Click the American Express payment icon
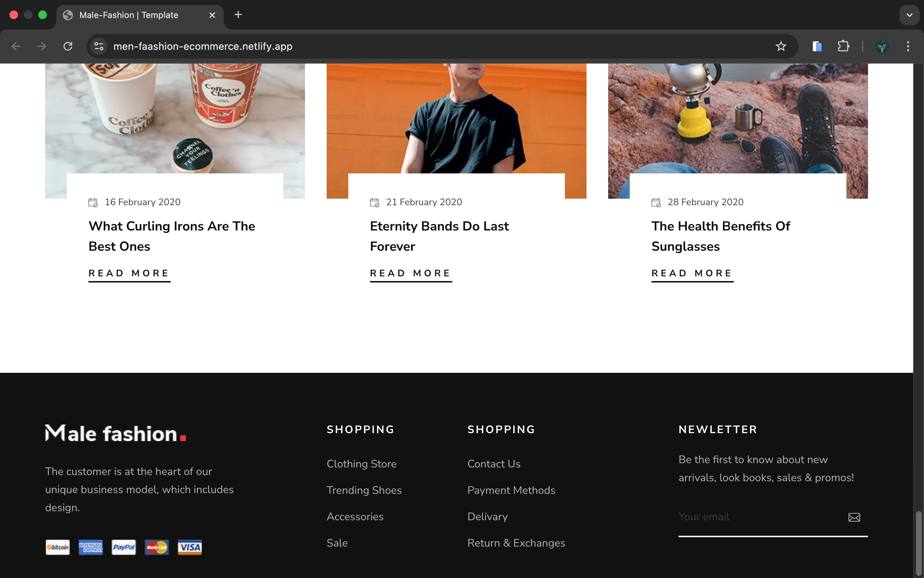The height and width of the screenshot is (578, 924). [91, 547]
